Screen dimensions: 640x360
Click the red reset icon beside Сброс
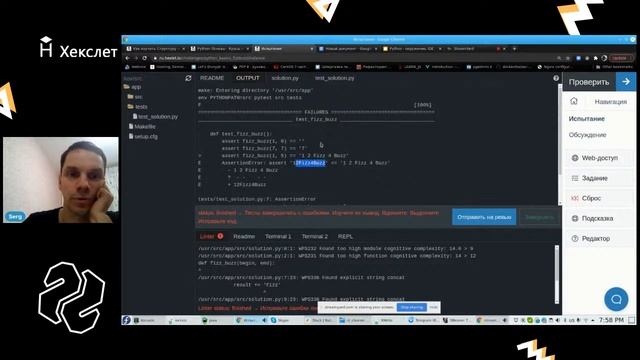(575, 198)
